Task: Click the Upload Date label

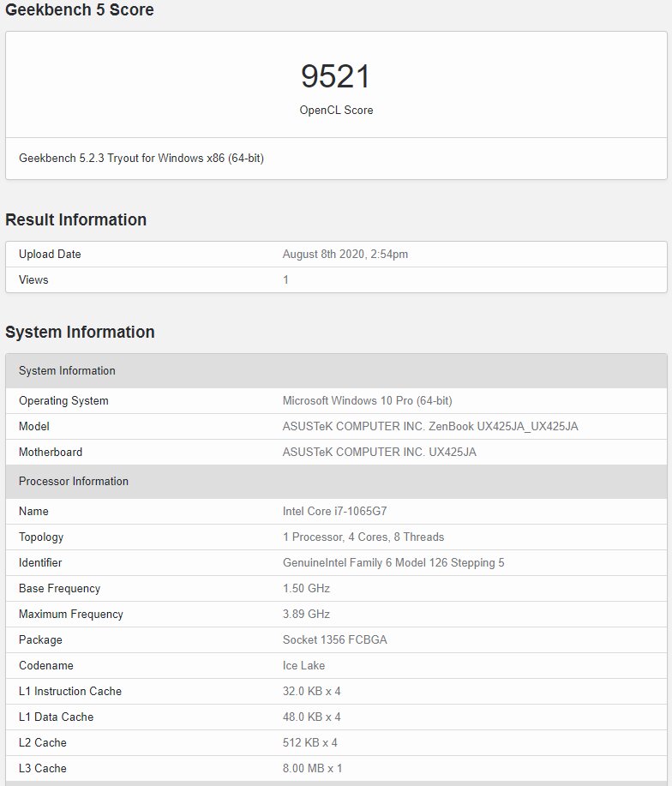Action: point(50,255)
